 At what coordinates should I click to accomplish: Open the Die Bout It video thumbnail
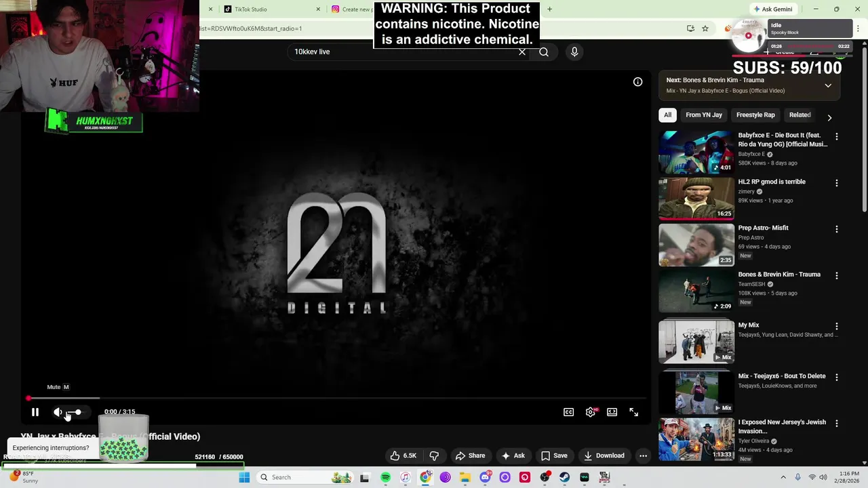pyautogui.click(x=696, y=152)
